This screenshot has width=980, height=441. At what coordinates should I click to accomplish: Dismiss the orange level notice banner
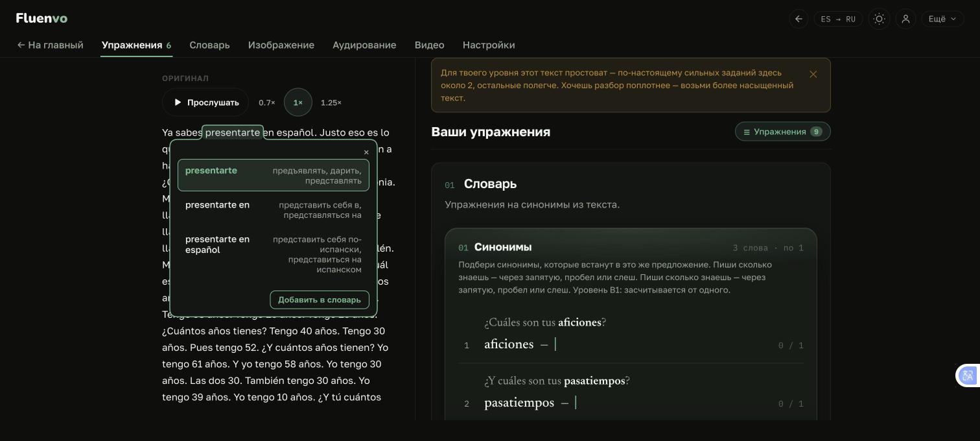coord(813,75)
